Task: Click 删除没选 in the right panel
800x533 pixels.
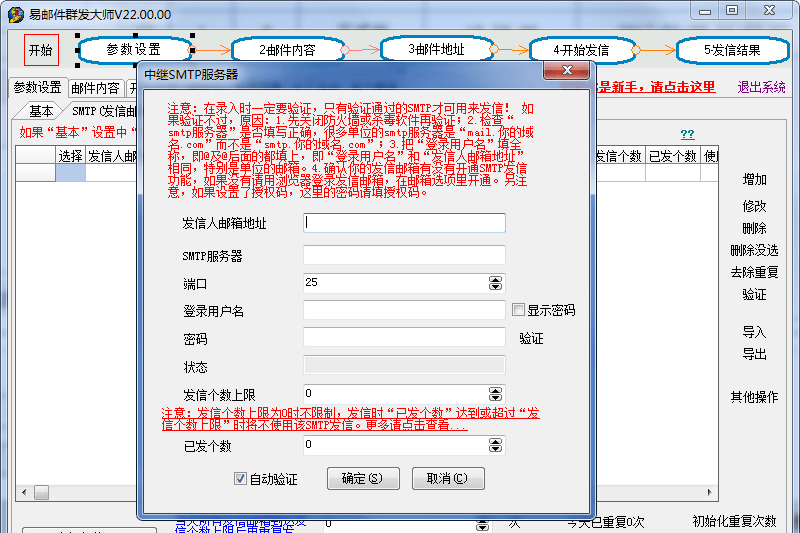Action: [755, 250]
